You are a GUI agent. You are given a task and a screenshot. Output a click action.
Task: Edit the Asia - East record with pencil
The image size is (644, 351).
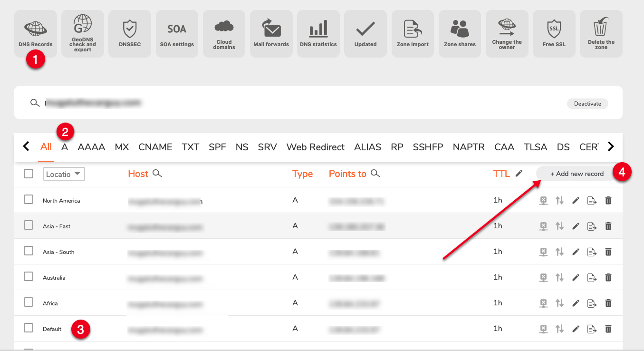[x=576, y=226]
